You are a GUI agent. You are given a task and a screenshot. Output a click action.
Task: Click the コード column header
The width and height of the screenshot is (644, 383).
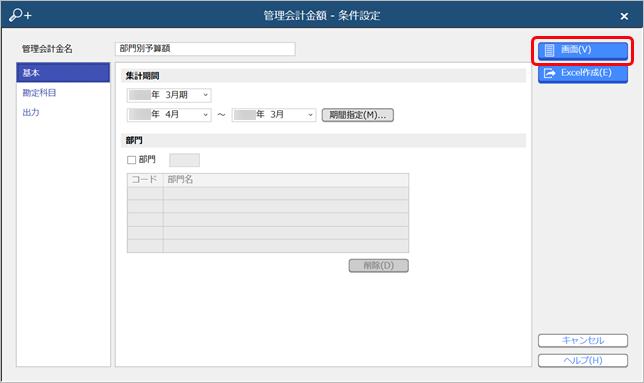click(x=145, y=180)
